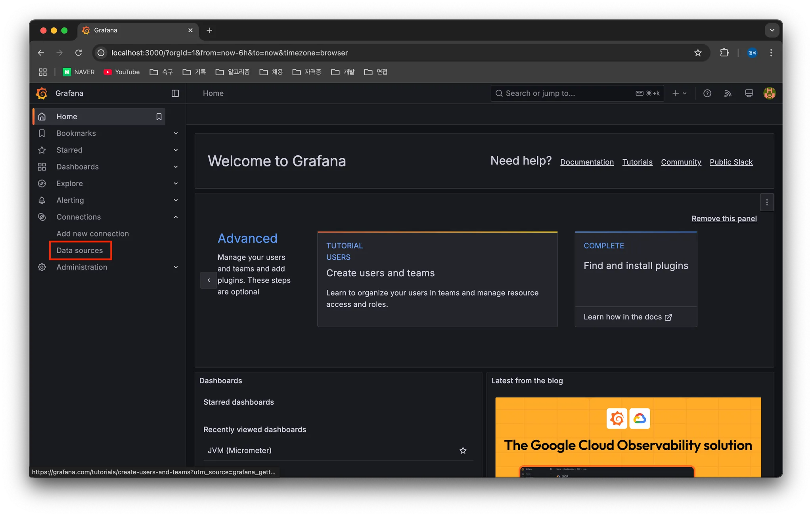Click Remove this panel link
812x516 pixels.
point(724,219)
